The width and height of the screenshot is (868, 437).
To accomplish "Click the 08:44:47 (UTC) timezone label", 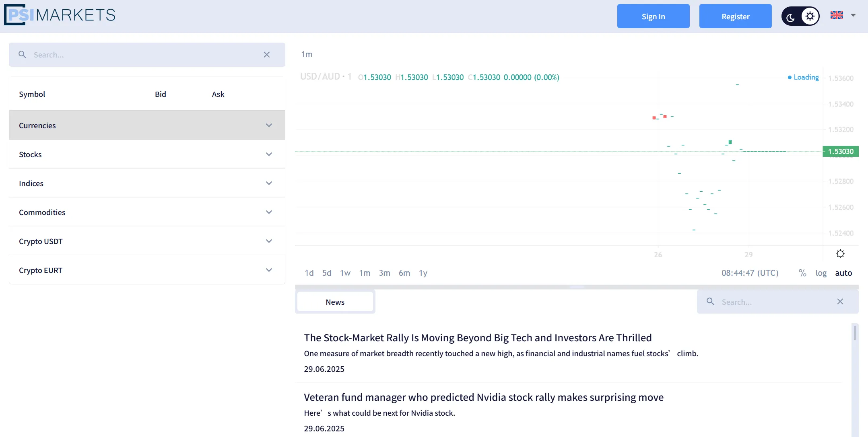I will [750, 273].
